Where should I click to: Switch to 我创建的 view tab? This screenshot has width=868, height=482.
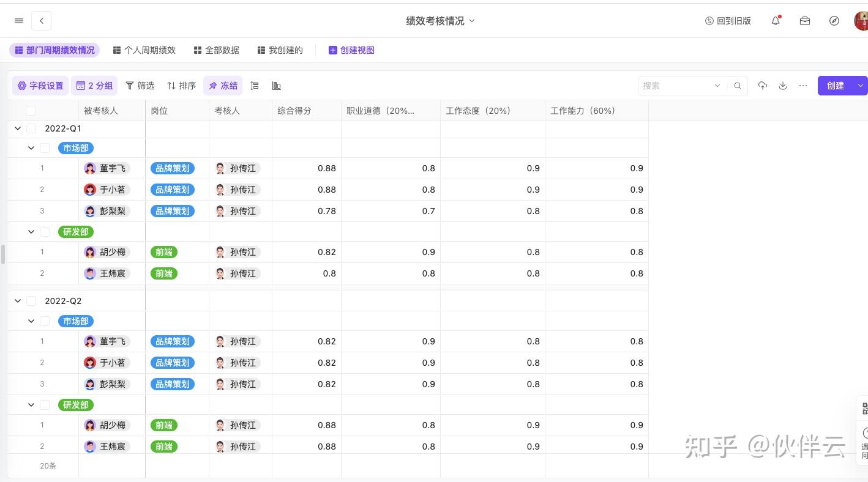[x=280, y=50]
